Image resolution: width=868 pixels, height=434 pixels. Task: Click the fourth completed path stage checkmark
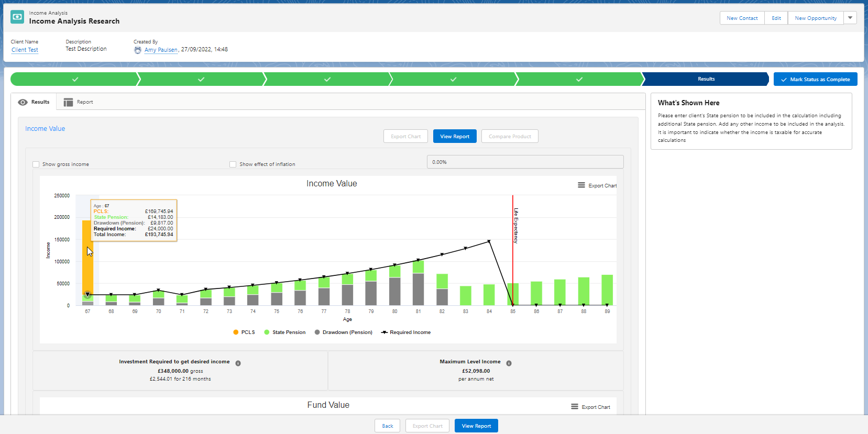point(454,79)
